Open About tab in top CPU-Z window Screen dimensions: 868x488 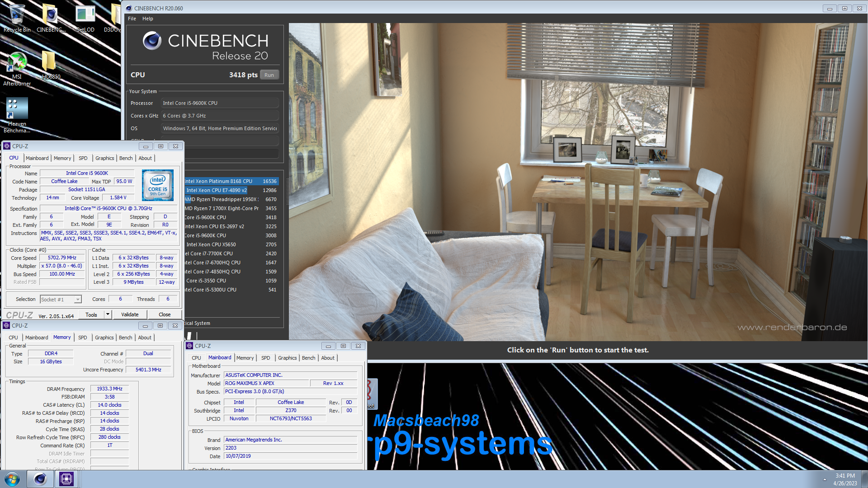coord(145,158)
